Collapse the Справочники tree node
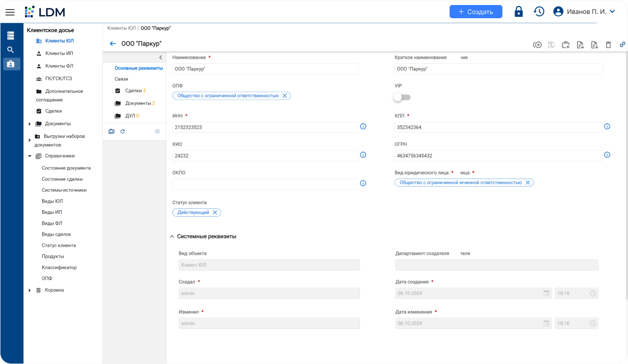The image size is (628, 364). coord(30,156)
